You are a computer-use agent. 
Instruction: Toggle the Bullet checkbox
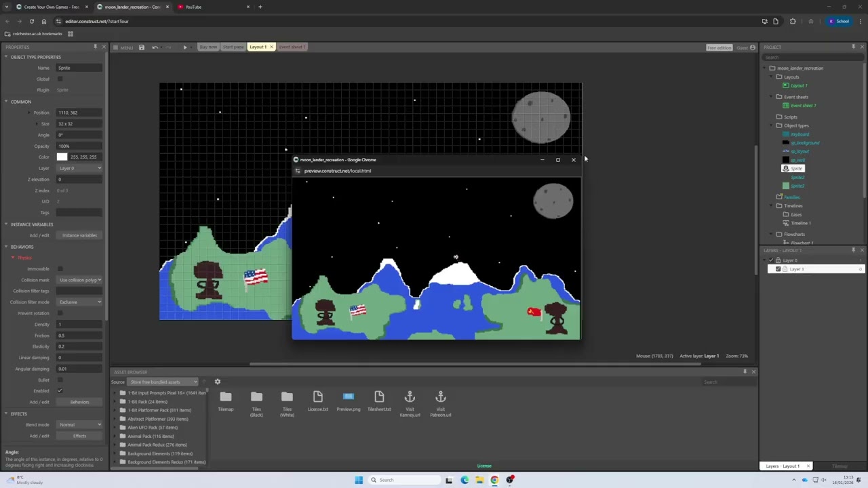click(60, 380)
